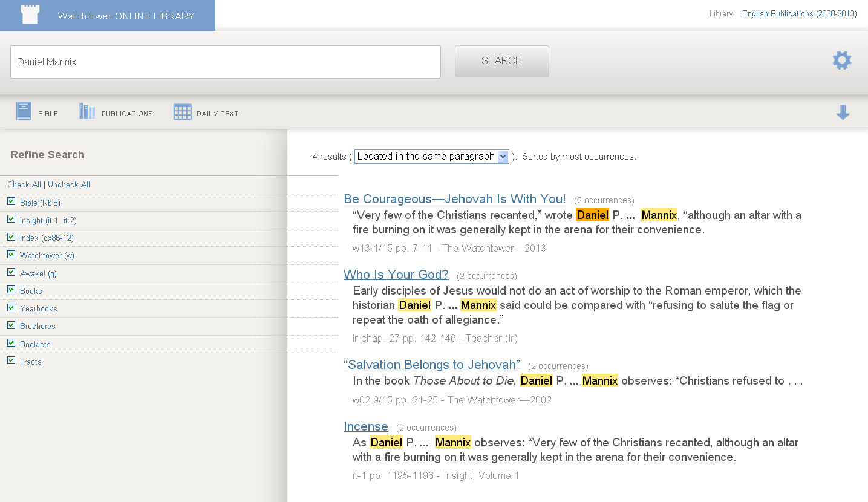Uncheck the Bible (Rbi8) checkbox
Screen dimensions: 868x502
click(x=11, y=201)
